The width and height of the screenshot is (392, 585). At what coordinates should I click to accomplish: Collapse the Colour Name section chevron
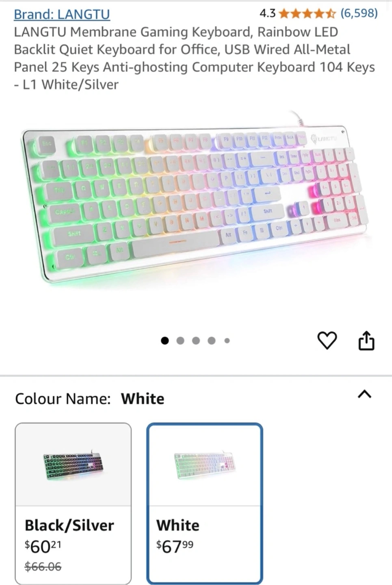click(364, 394)
